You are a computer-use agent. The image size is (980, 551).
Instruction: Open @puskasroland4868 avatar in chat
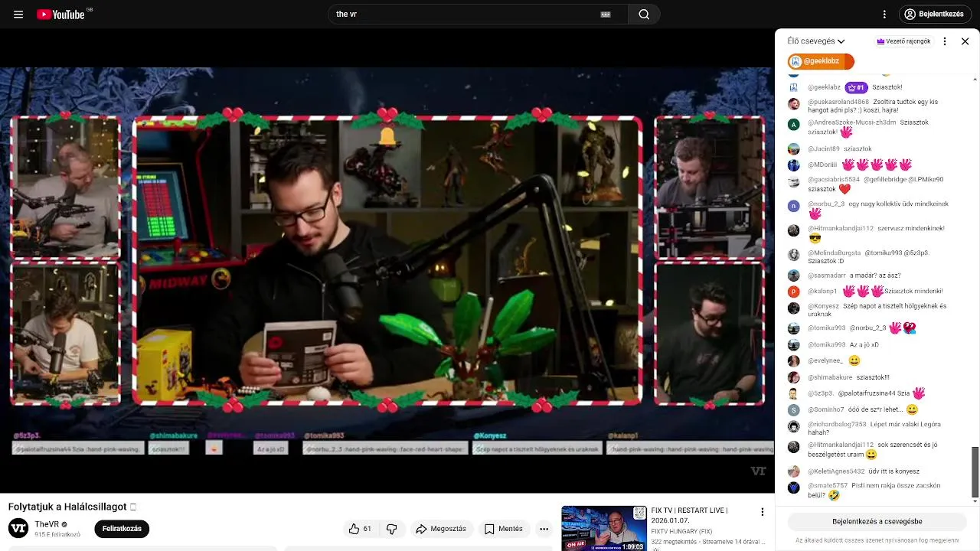point(794,104)
